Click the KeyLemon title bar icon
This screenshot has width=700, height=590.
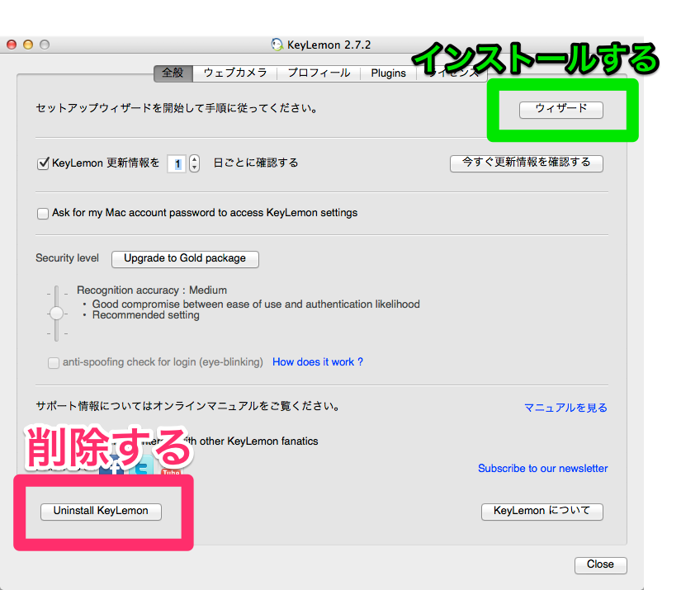pyautogui.click(x=277, y=45)
